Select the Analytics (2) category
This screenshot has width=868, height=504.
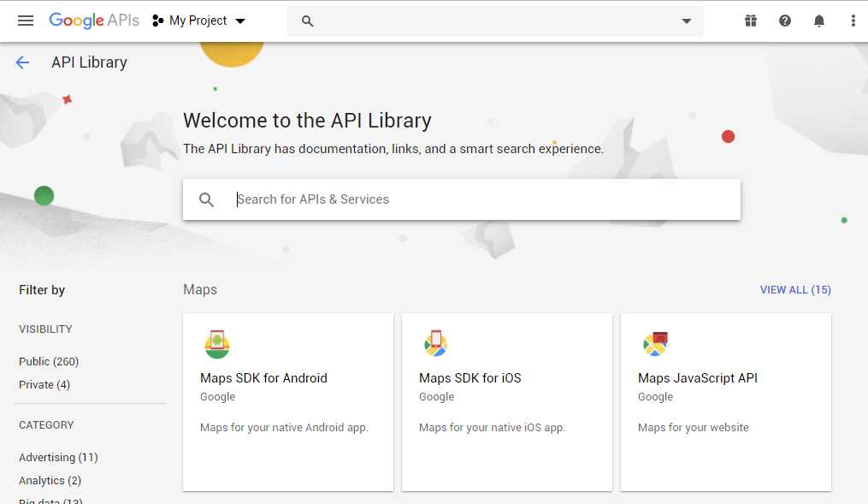point(50,481)
